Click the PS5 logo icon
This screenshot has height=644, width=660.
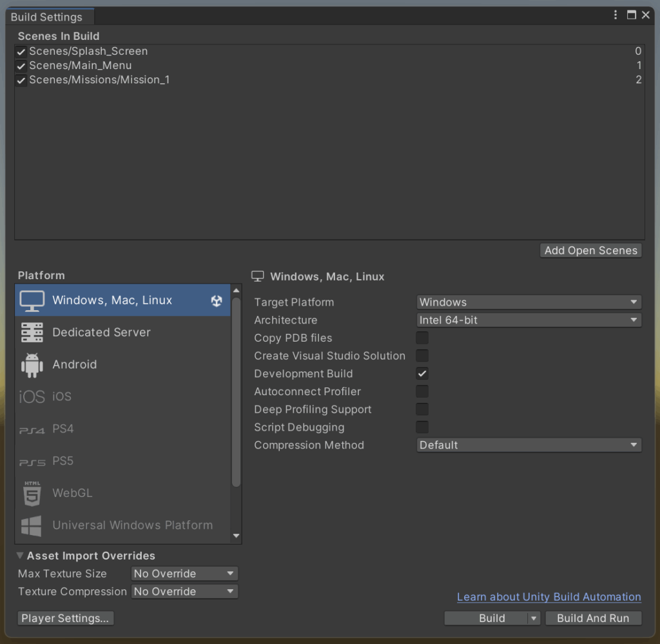tap(32, 463)
